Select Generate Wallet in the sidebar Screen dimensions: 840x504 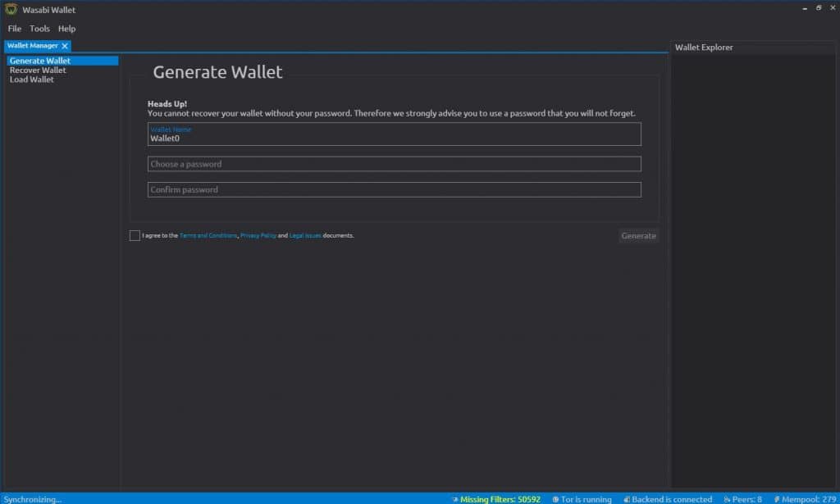pos(40,61)
